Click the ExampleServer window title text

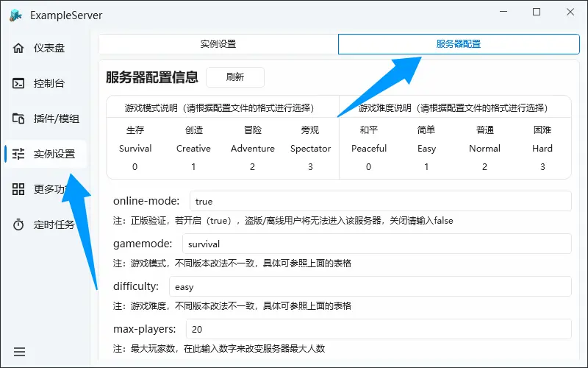[66, 15]
